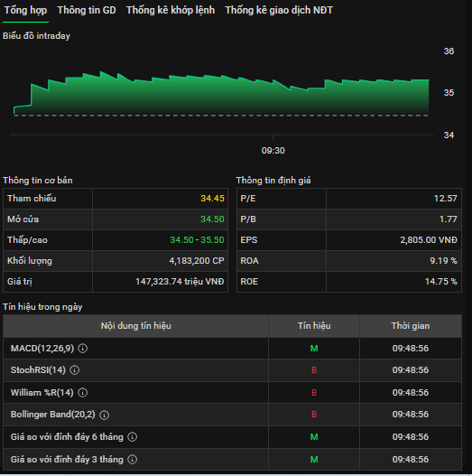Viewport: 472px width, 476px height.
Task: Click the Khối lượng value 4,183,200 CP
Action: click(197, 261)
